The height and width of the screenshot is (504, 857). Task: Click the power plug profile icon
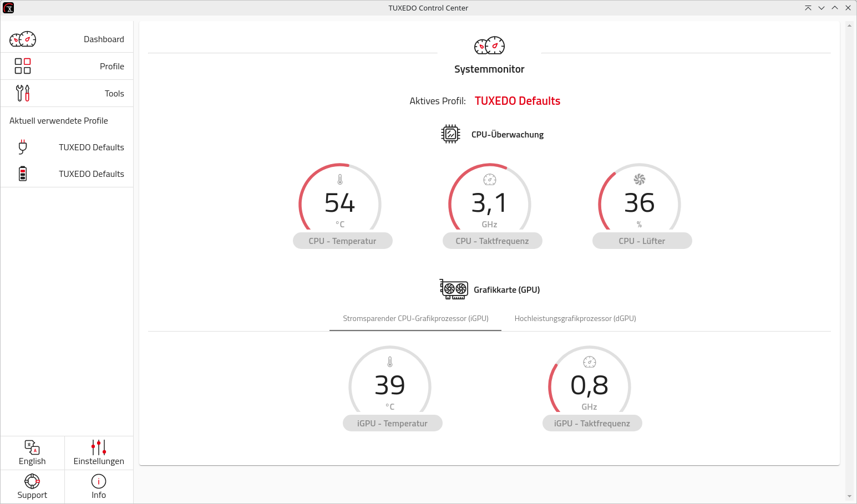point(23,147)
